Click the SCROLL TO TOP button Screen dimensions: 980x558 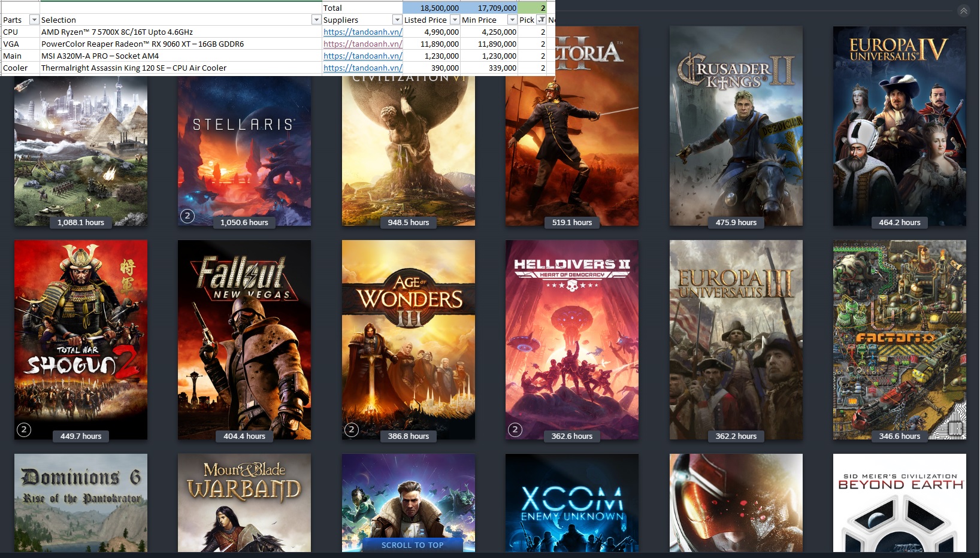pyautogui.click(x=413, y=545)
